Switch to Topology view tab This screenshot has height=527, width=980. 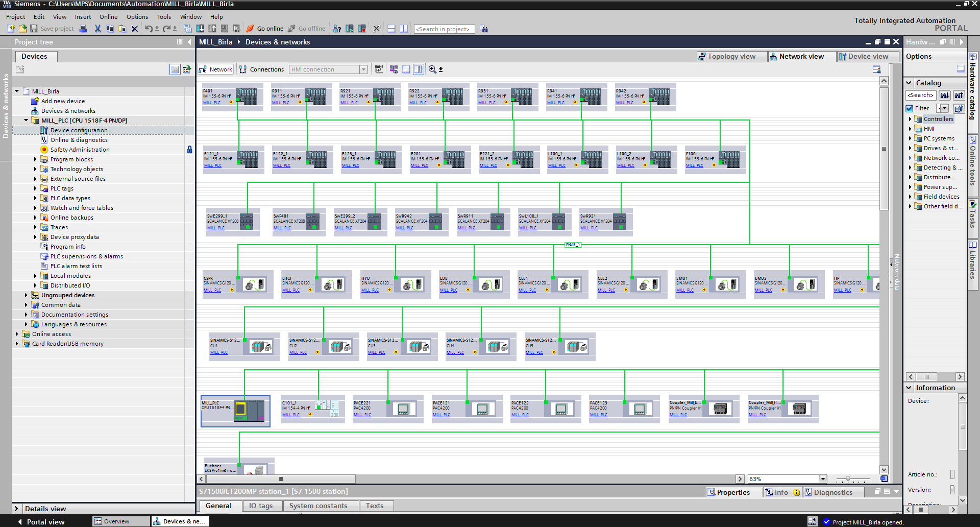coord(731,56)
